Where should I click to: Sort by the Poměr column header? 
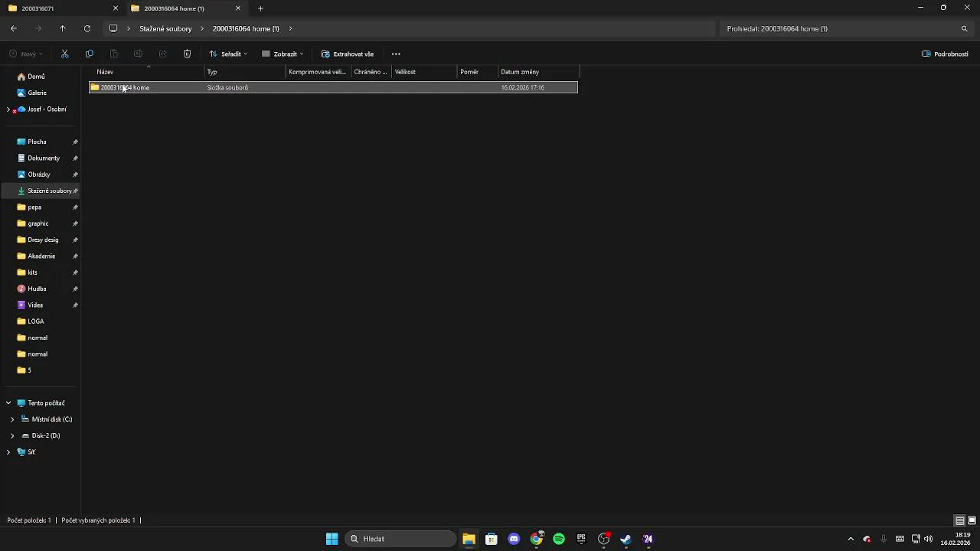tap(478, 72)
